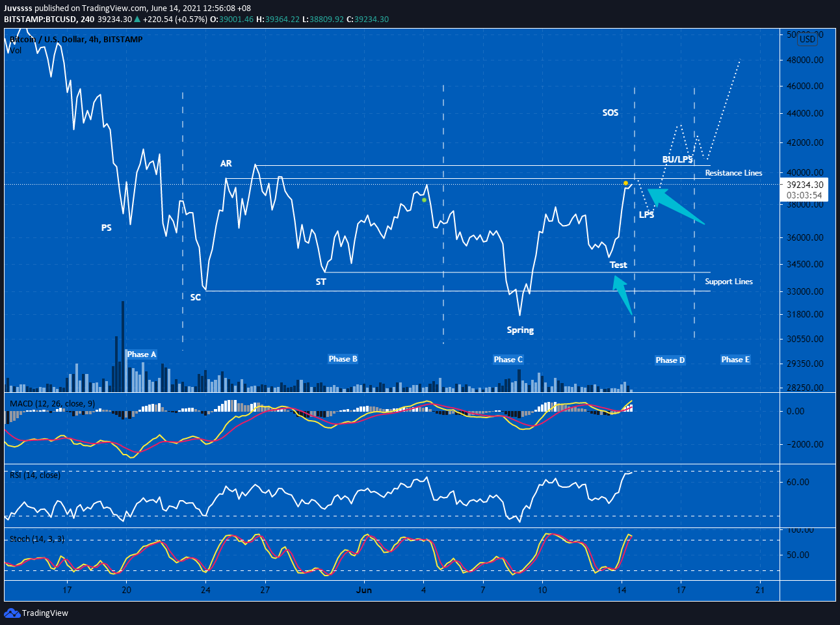Screen dimensions: 840x625
Task: Click the 36000.00 price axis value
Action: click(805, 237)
